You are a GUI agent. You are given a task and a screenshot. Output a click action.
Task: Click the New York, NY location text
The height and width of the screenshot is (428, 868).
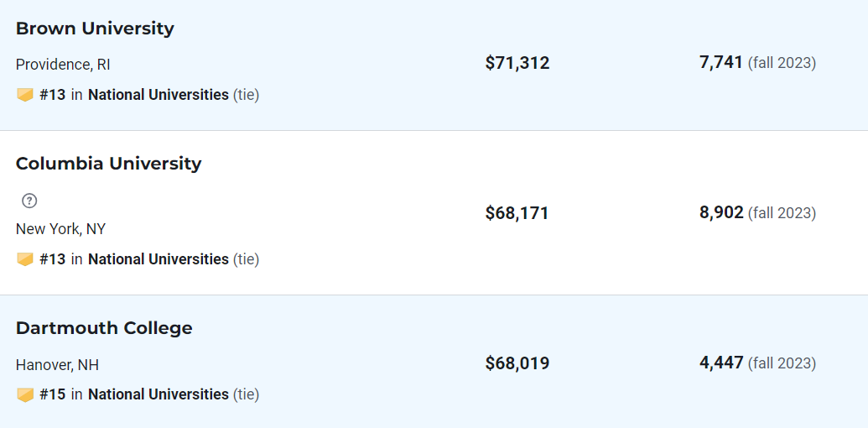[60, 228]
